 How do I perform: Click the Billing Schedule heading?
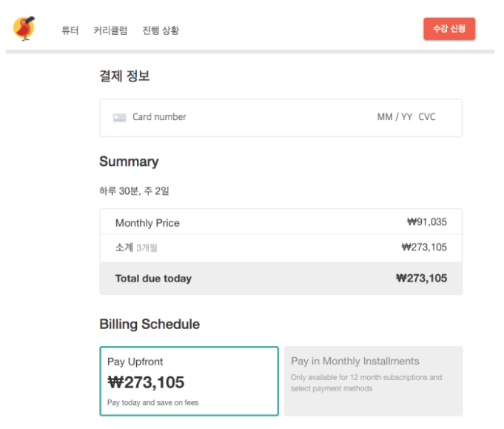[149, 325]
